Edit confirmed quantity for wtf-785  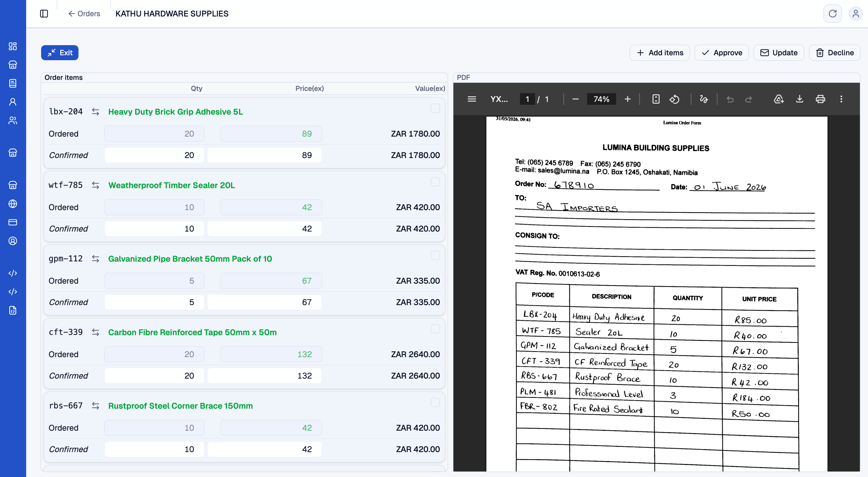coord(154,228)
